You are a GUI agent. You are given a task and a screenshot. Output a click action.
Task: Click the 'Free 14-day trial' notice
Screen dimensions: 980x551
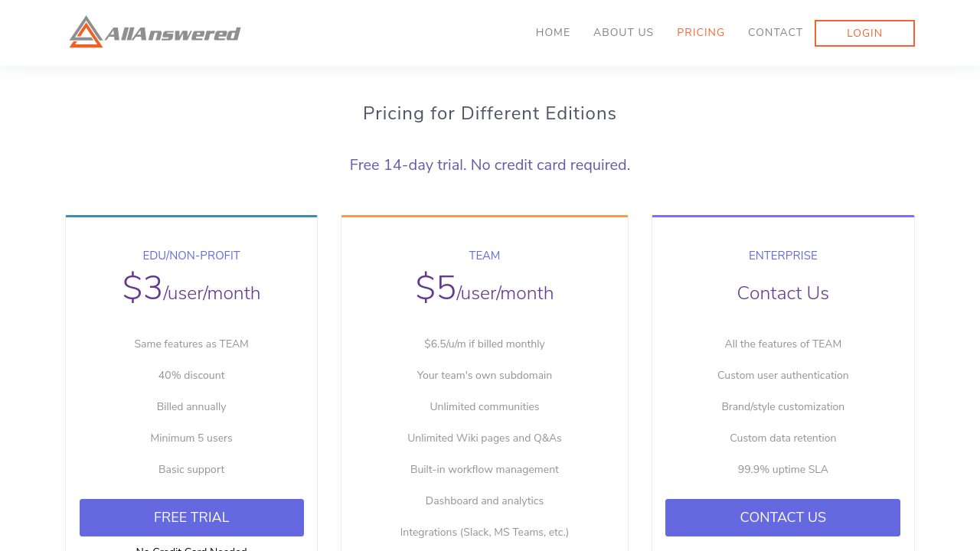click(490, 165)
